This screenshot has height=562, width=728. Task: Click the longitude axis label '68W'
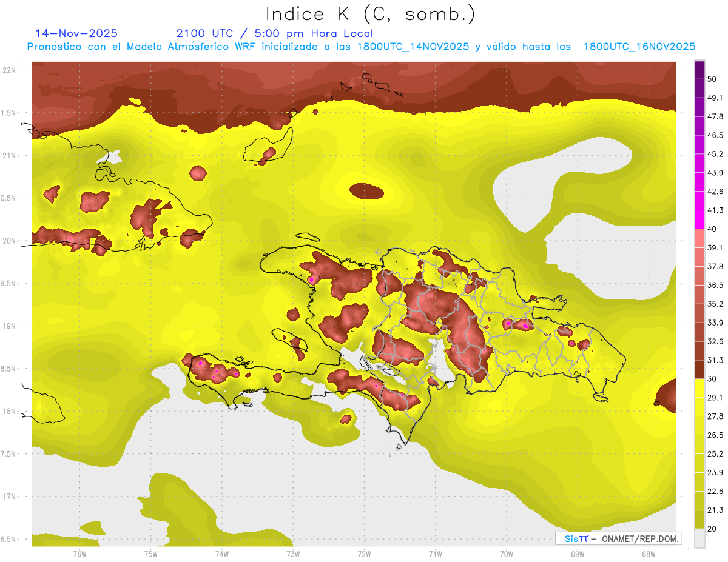click(x=648, y=555)
